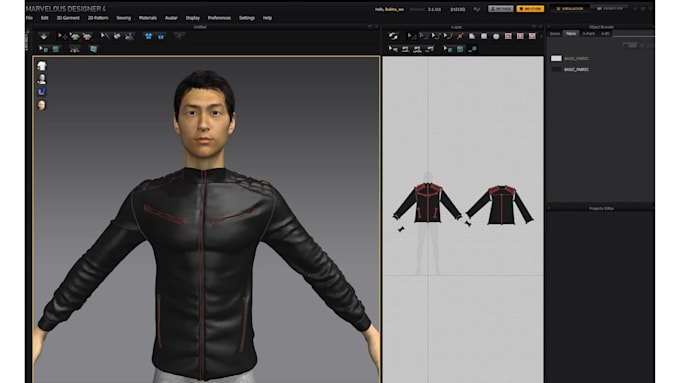Switch to the Scene tab in Object Browser
Image resolution: width=680 pixels, height=383 pixels.
[x=555, y=33]
